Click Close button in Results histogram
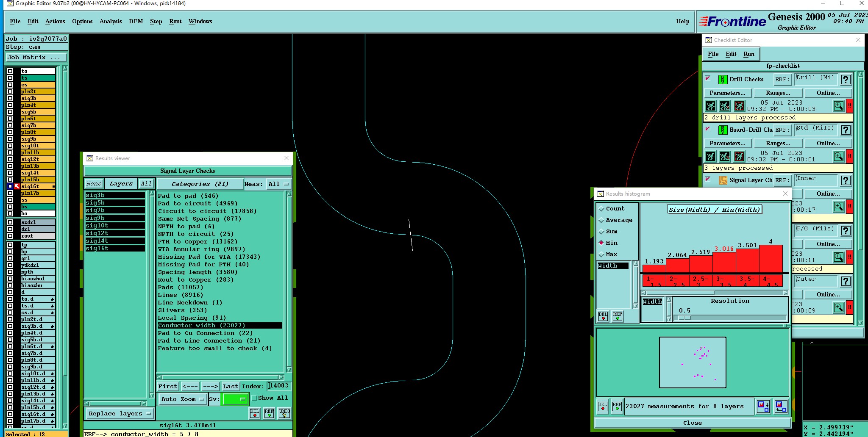The image size is (868, 437). click(693, 423)
